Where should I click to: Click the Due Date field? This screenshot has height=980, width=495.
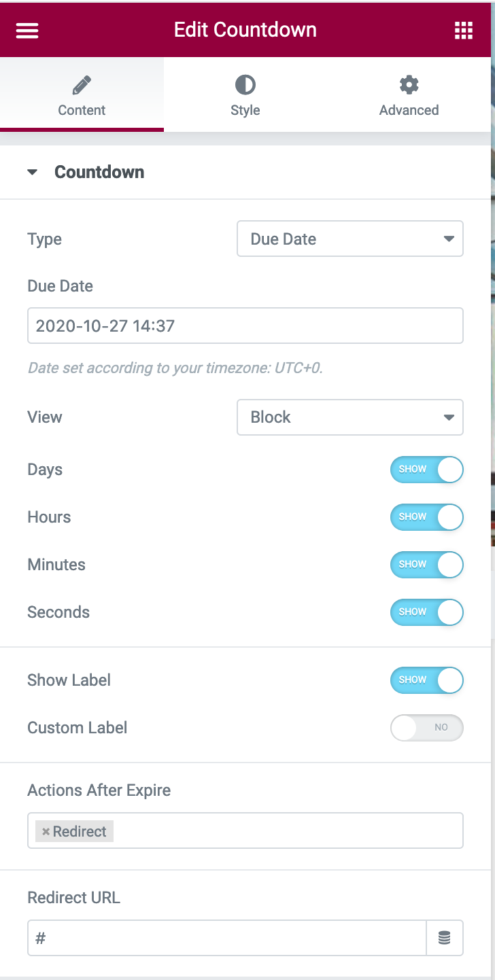[x=245, y=326]
